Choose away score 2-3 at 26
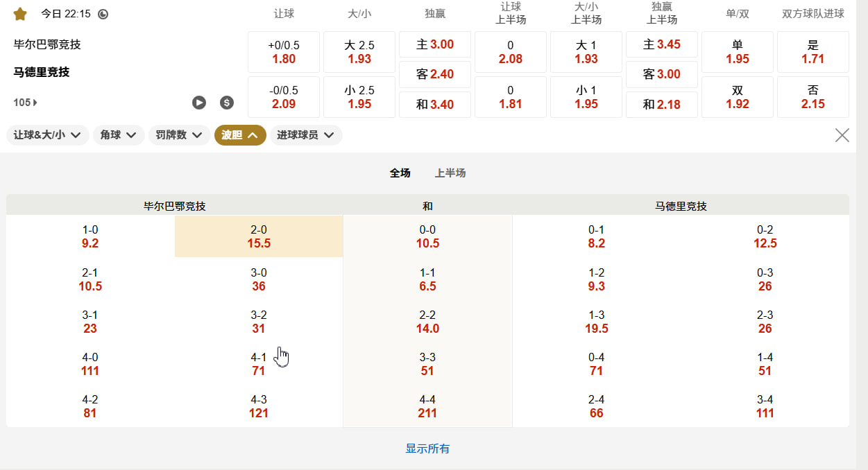The image size is (868, 470). pos(765,322)
